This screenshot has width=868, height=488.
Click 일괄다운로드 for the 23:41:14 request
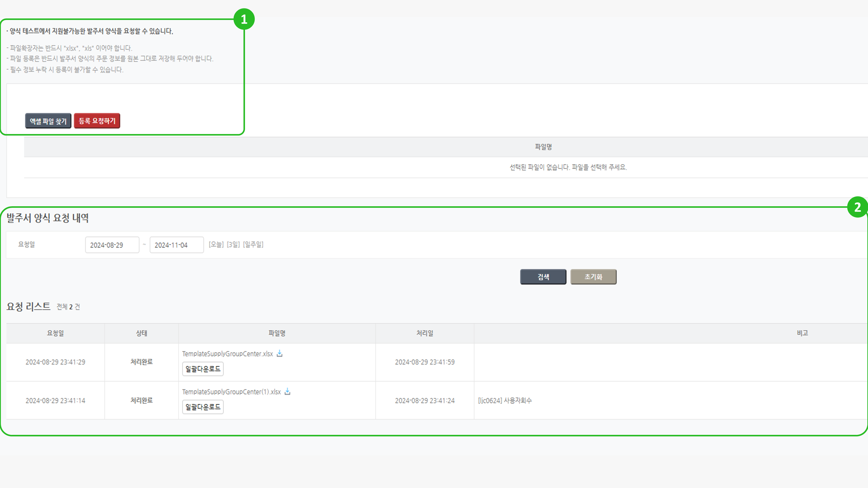(202, 407)
